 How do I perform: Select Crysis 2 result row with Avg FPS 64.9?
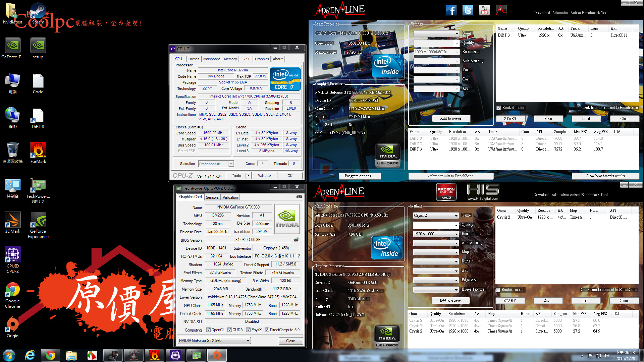click(523, 331)
